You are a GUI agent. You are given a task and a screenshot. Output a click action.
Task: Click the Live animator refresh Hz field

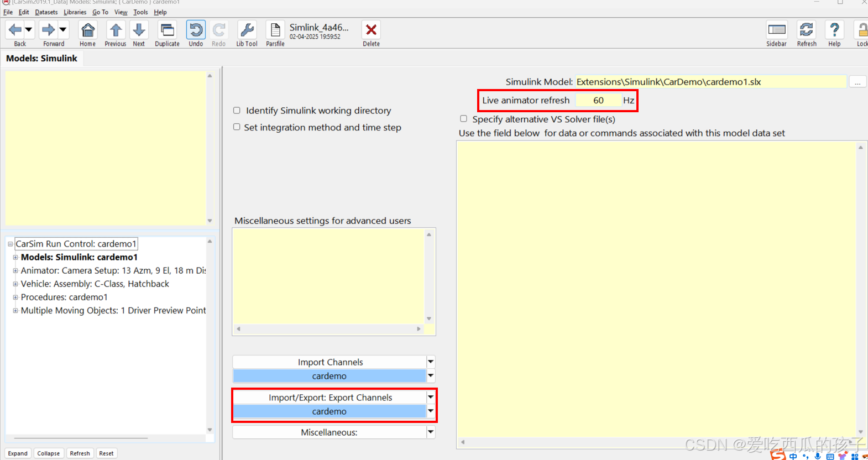(598, 100)
